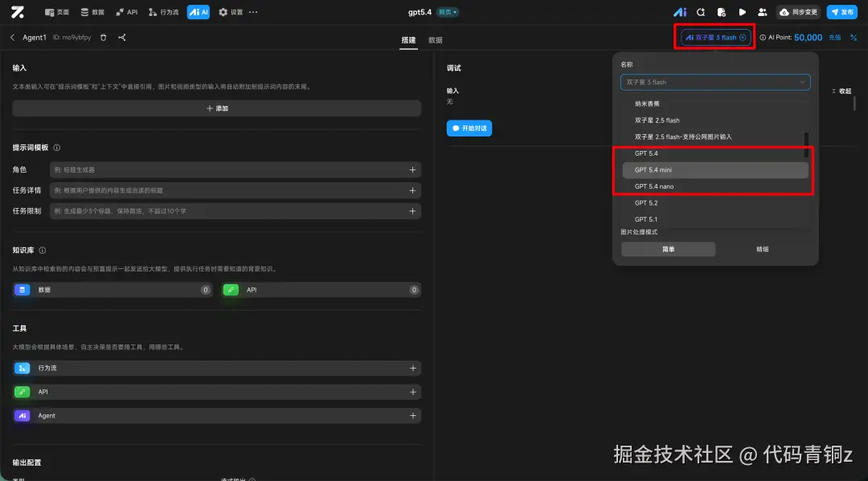Open the collaborators people icon
868x481 pixels.
[762, 12]
